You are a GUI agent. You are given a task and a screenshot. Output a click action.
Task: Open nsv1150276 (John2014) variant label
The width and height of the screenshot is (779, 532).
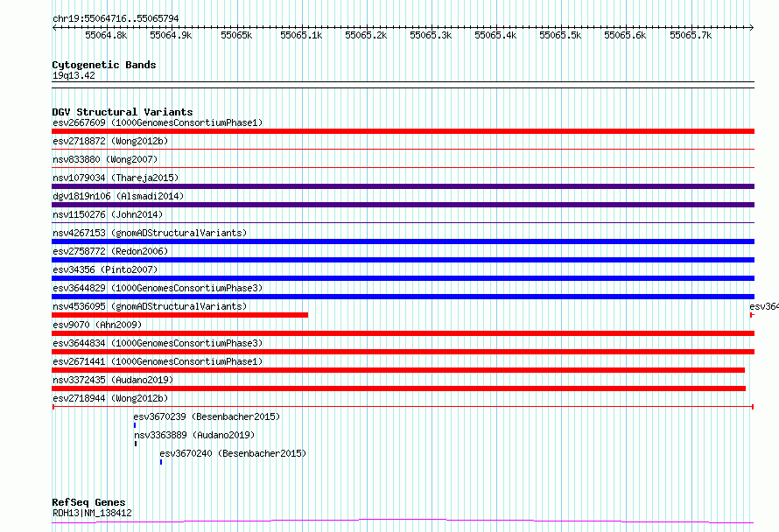pyautogui.click(x=108, y=214)
